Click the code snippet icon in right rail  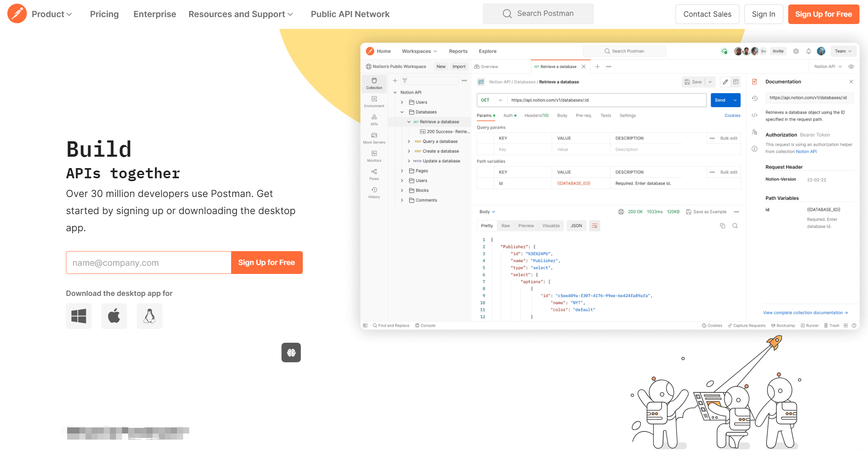click(x=754, y=115)
